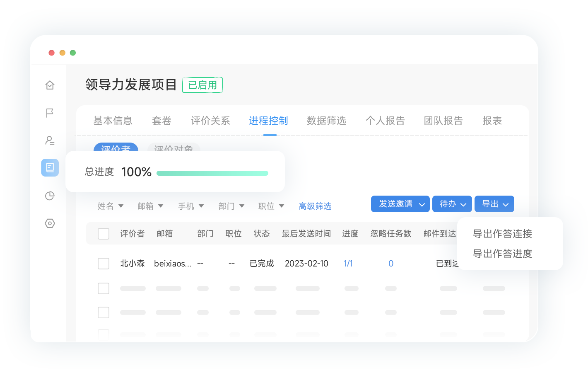Image resolution: width=588 pixels, height=373 pixels.
Task: Click the 1/1 progress link for 北小森
Action: [348, 264]
